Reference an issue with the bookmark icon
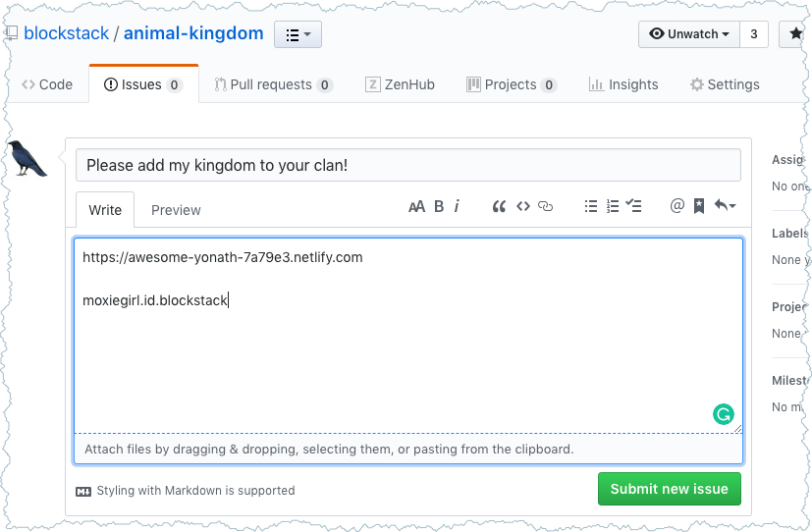This screenshot has height=532, width=812. (x=698, y=206)
